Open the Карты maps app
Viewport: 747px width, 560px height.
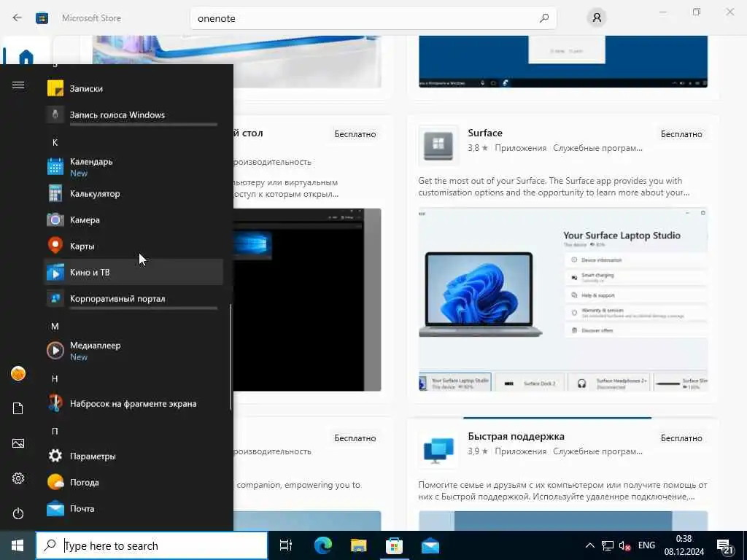point(133,246)
